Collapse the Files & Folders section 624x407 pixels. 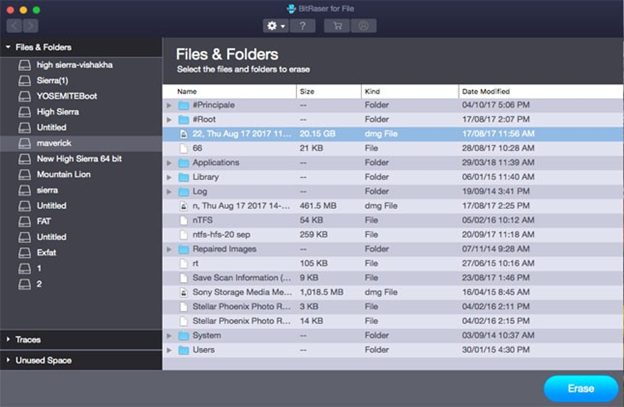[x=8, y=47]
